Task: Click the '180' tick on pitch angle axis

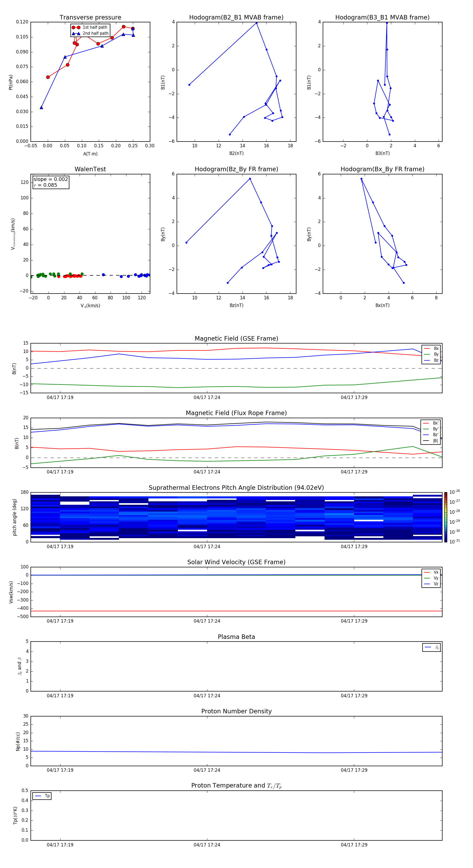Action: (x=25, y=492)
